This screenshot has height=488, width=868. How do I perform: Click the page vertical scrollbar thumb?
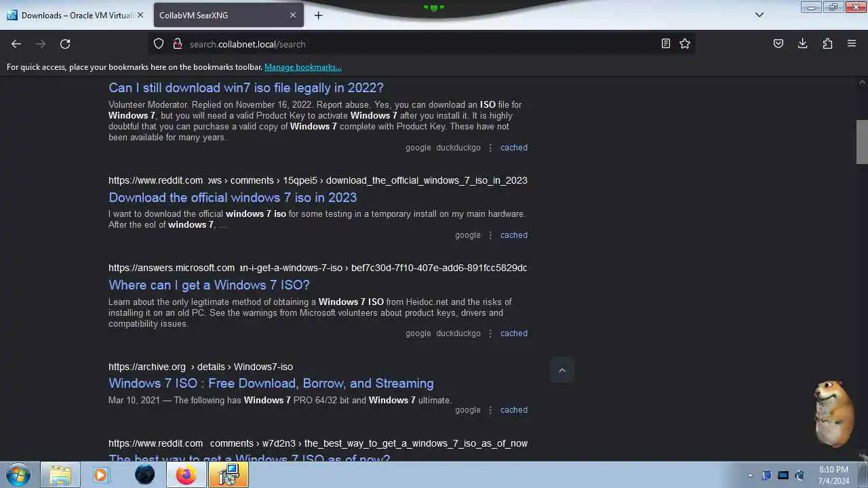(x=862, y=142)
